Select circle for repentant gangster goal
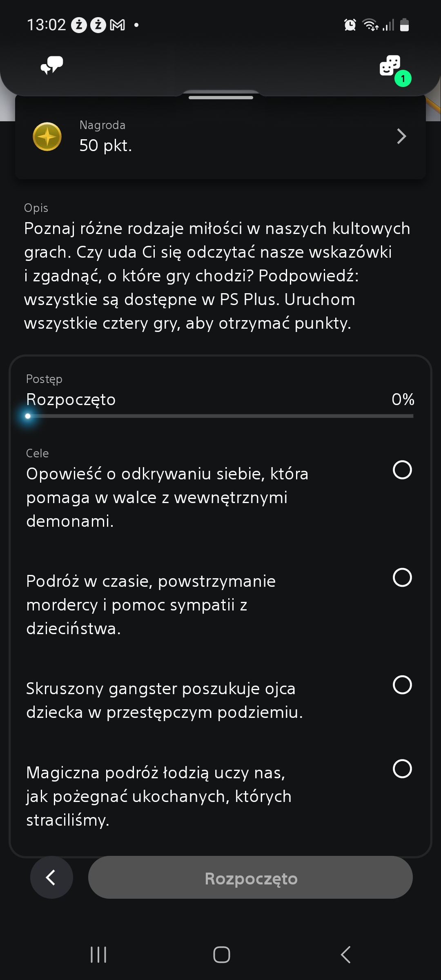Image resolution: width=441 pixels, height=980 pixels. (x=402, y=685)
